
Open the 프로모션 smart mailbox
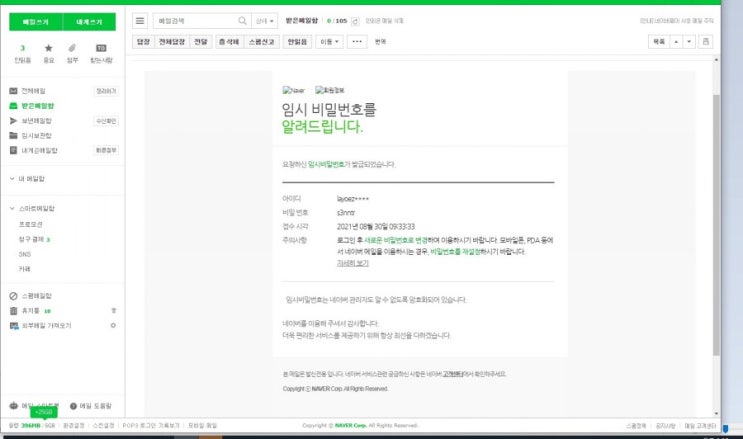(x=30, y=224)
